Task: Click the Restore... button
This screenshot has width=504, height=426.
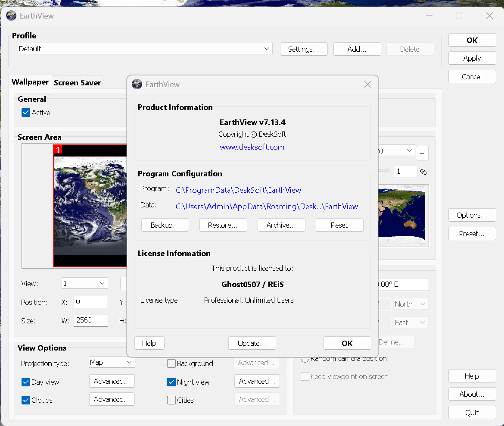Action: 223,225
